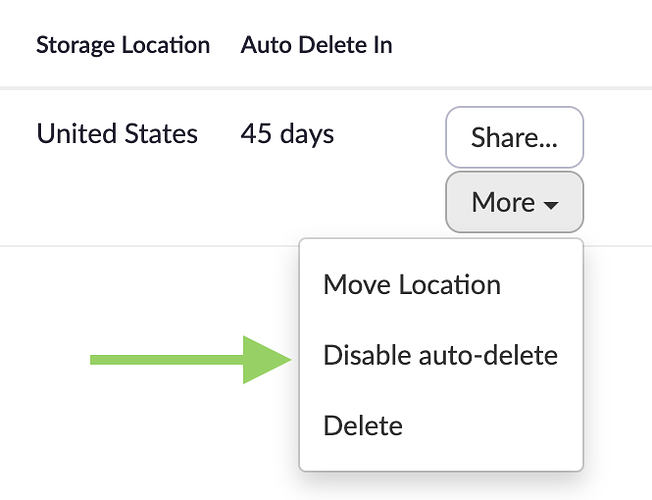Image resolution: width=652 pixels, height=500 pixels.
Task: Click the Storage Location column header
Action: click(123, 45)
